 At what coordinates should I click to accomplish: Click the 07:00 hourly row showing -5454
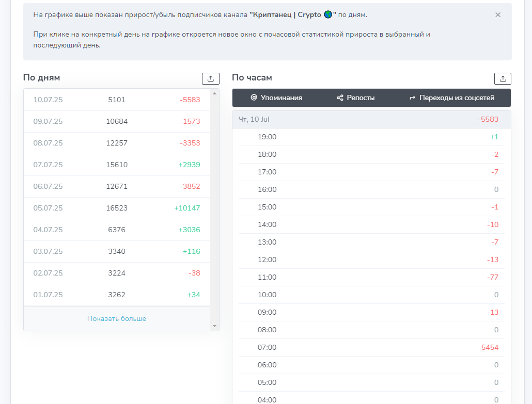tap(371, 347)
